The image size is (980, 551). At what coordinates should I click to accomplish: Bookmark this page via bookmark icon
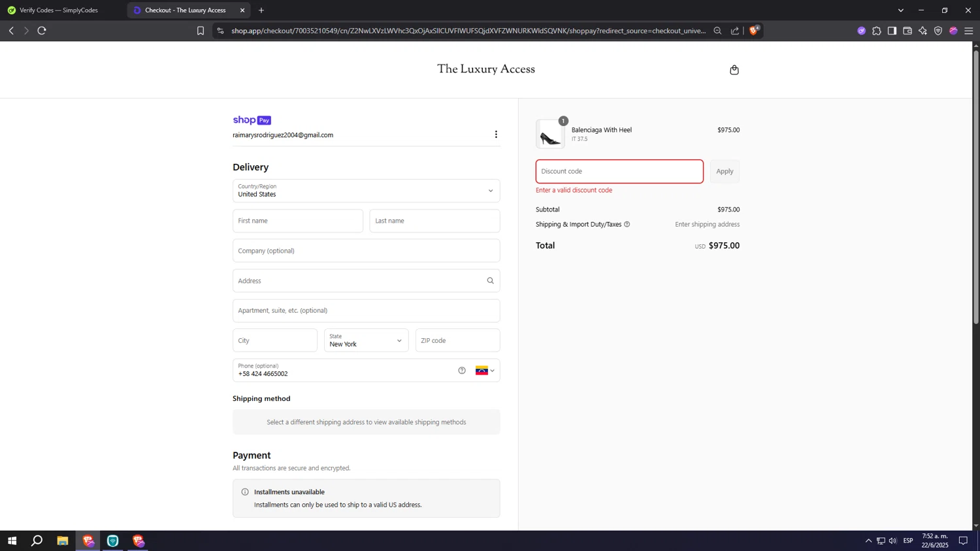pyautogui.click(x=201, y=31)
